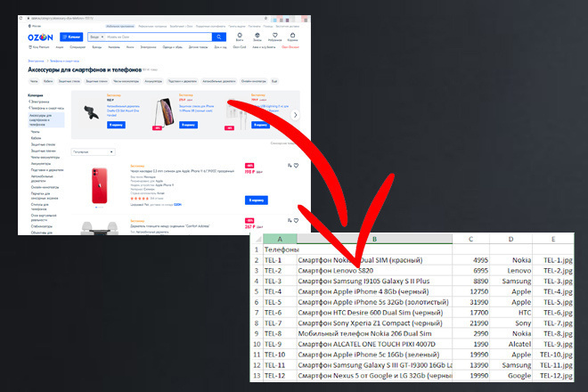
Task: Open Электроника in the top nav bar
Action: click(x=149, y=47)
